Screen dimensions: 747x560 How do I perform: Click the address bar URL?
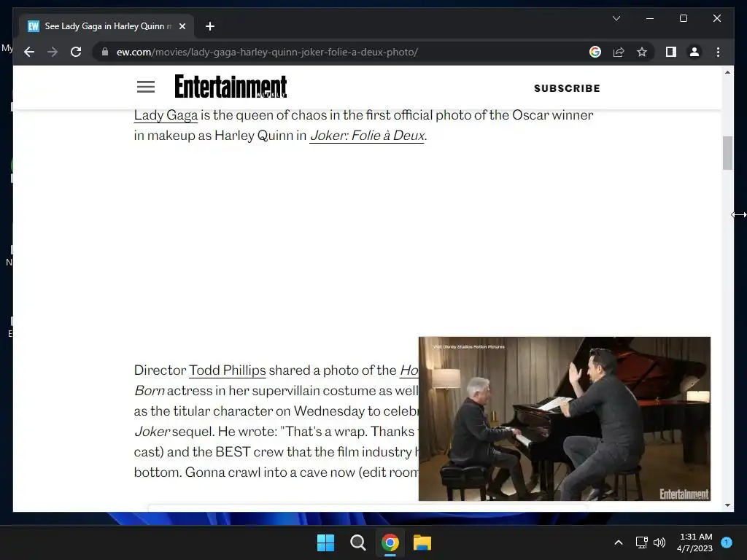[x=267, y=52]
